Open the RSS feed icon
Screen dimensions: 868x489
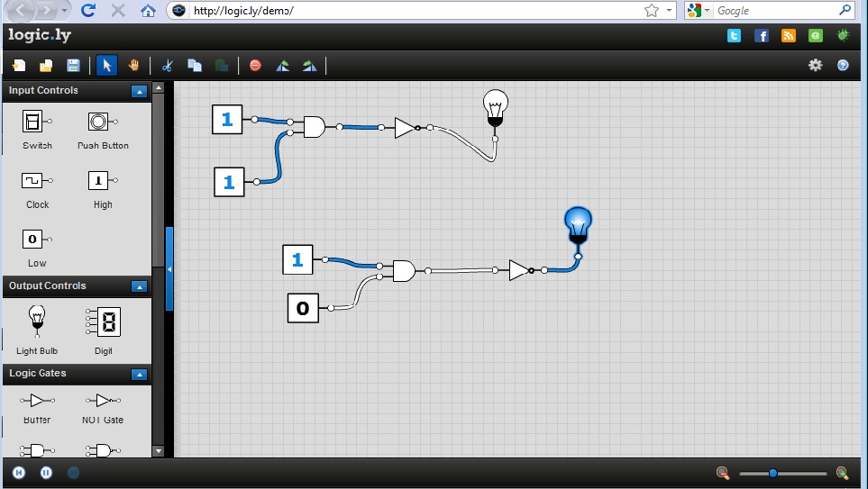pos(789,36)
